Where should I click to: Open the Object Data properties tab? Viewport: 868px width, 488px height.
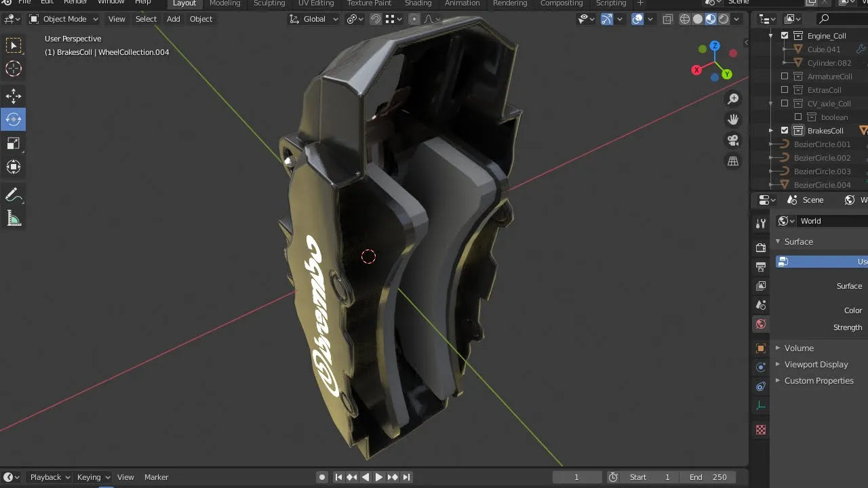point(761,406)
